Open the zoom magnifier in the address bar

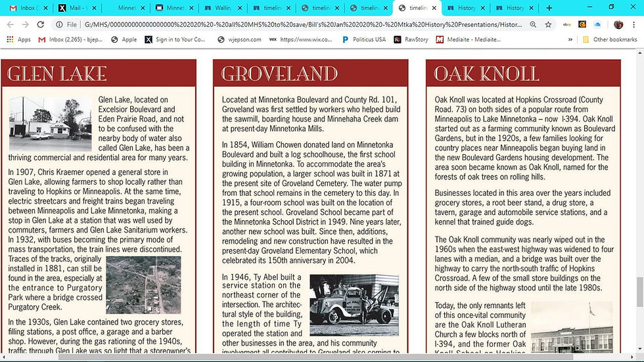tap(533, 24)
